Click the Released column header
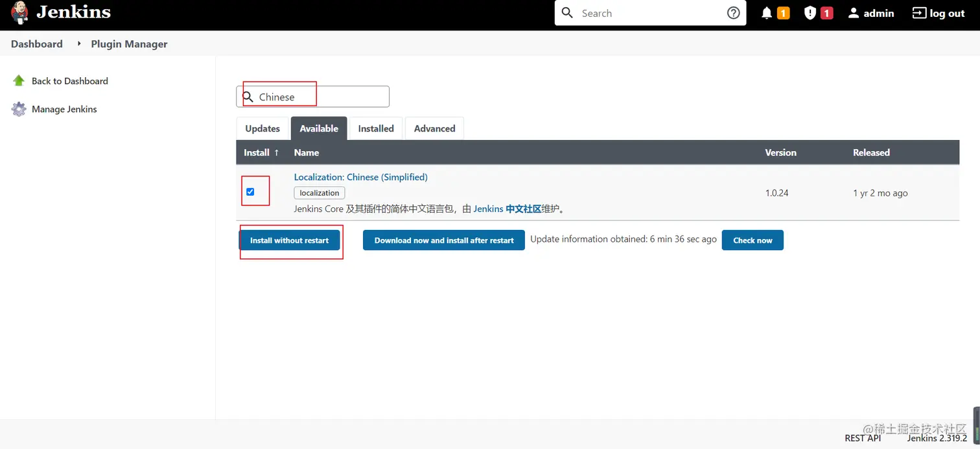Screen dimensions: 980x449 click(x=871, y=152)
